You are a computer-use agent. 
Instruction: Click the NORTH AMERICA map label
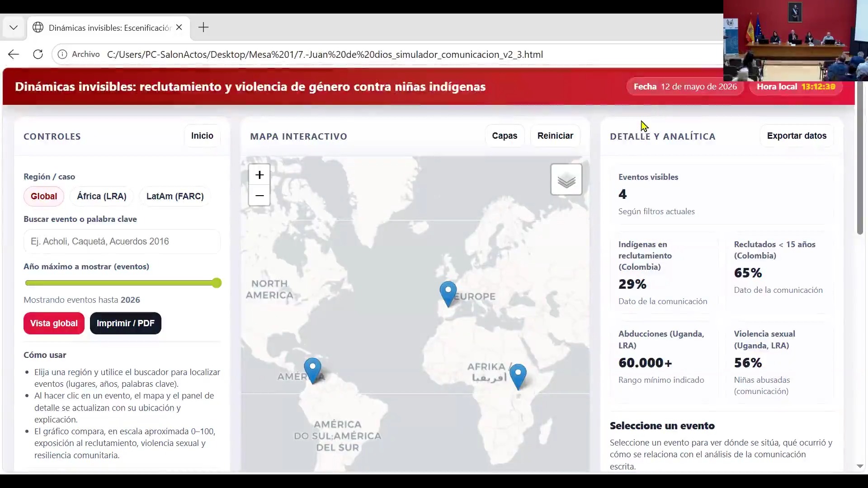click(269, 289)
